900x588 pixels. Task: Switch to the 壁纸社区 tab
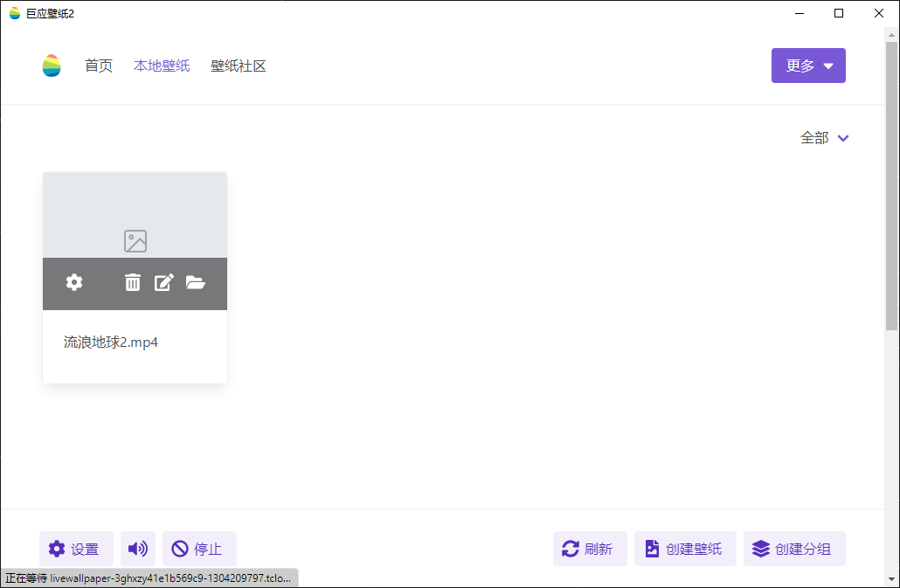(238, 66)
